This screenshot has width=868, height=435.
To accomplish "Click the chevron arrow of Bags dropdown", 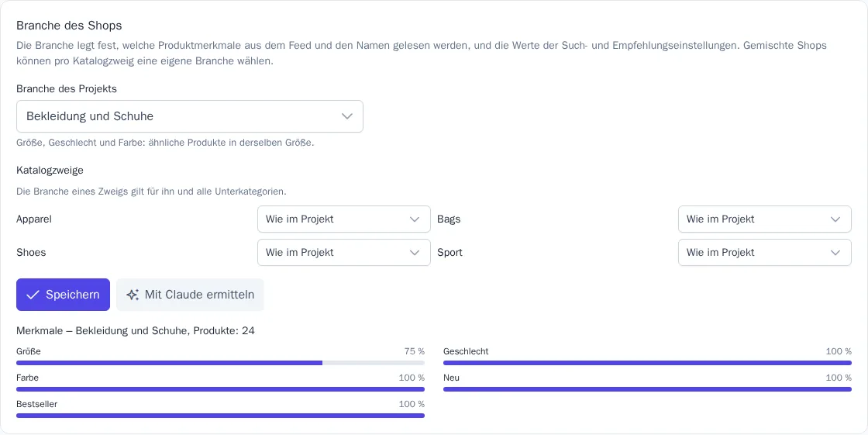I will tap(835, 219).
